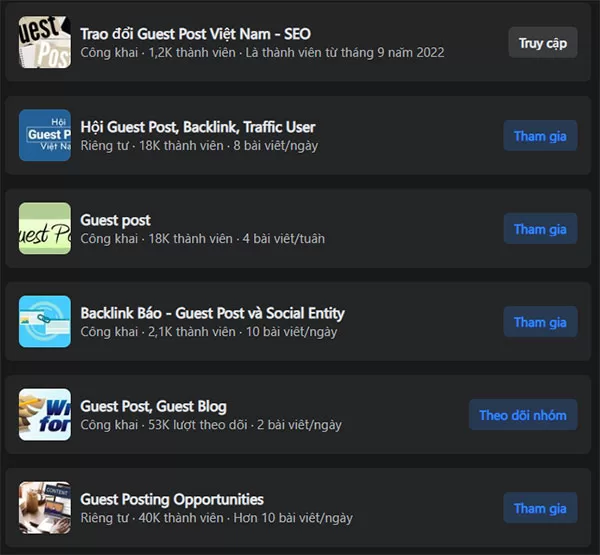Join the Guest Posting Opportunities group
Screen dimensions: 600x555
pos(540,508)
